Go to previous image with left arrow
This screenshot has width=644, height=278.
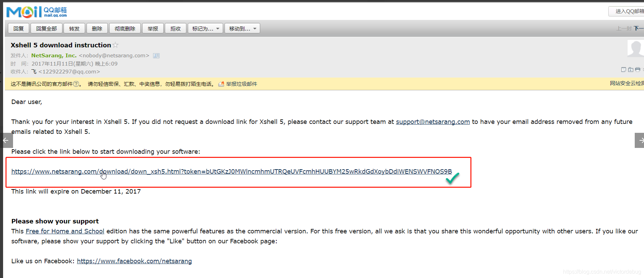point(6,140)
